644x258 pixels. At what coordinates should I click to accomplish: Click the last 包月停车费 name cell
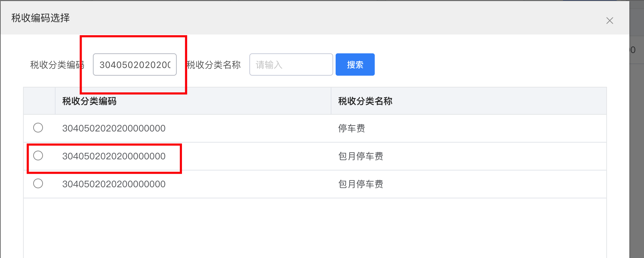point(361,184)
